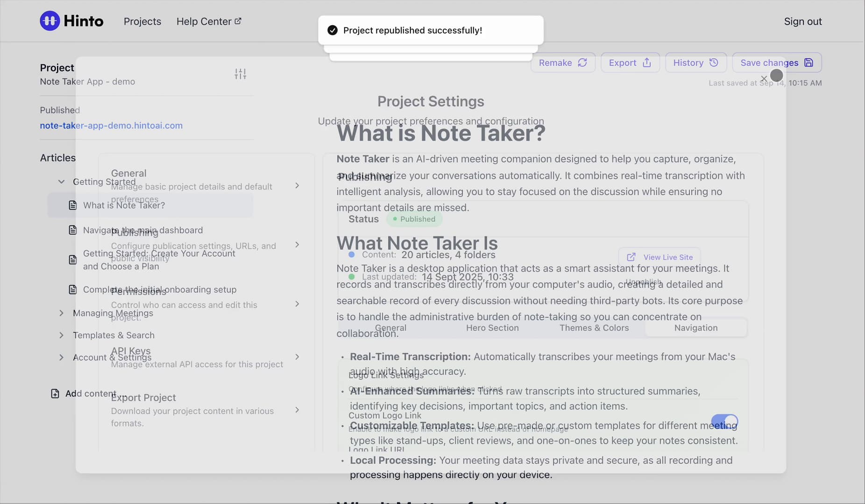This screenshot has width=865, height=504.
Task: Click the History clock icon
Action: click(x=714, y=63)
